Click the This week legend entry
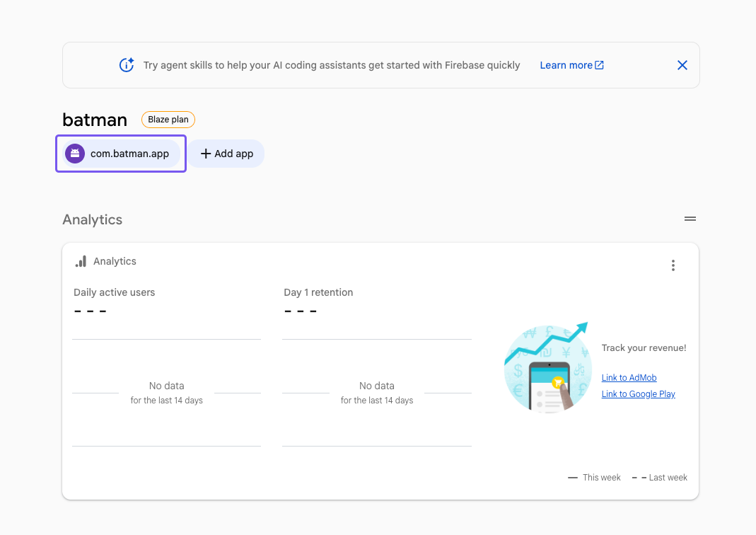The height and width of the screenshot is (535, 756). pos(594,478)
